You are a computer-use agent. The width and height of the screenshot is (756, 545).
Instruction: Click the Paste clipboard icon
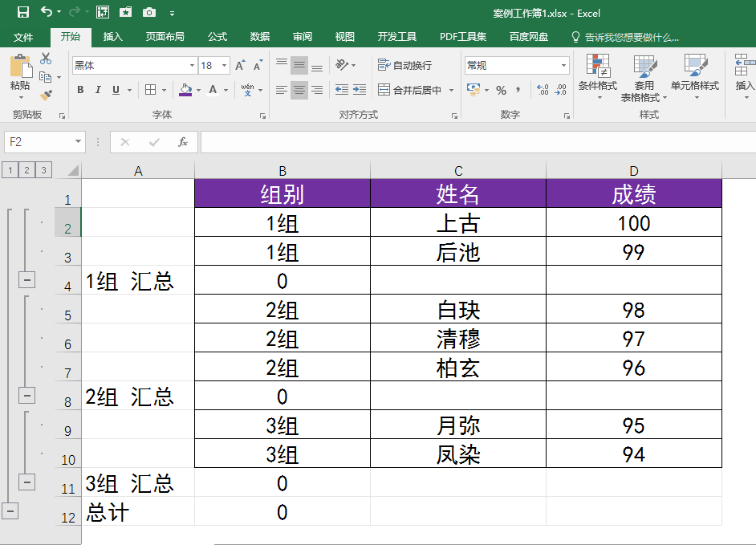click(21, 66)
